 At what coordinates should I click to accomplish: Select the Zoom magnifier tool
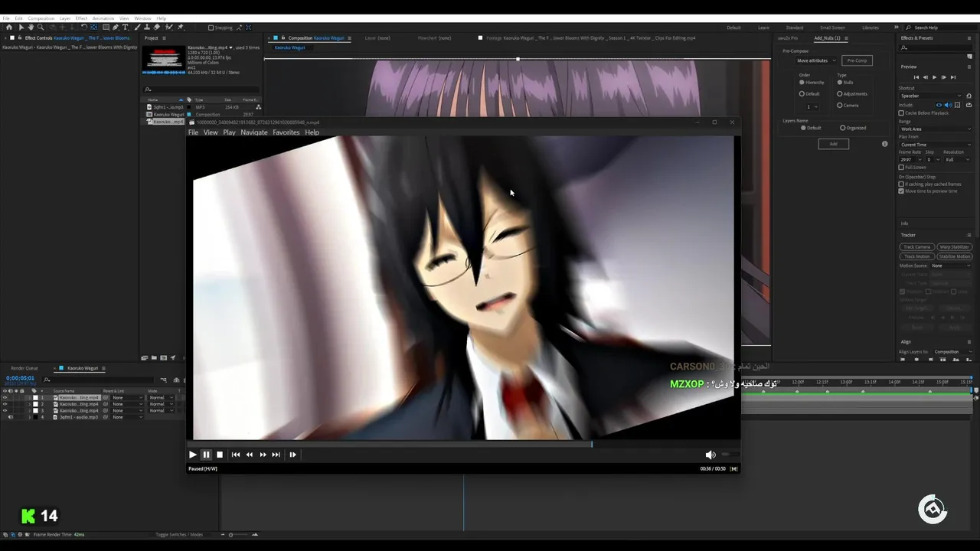(41, 27)
